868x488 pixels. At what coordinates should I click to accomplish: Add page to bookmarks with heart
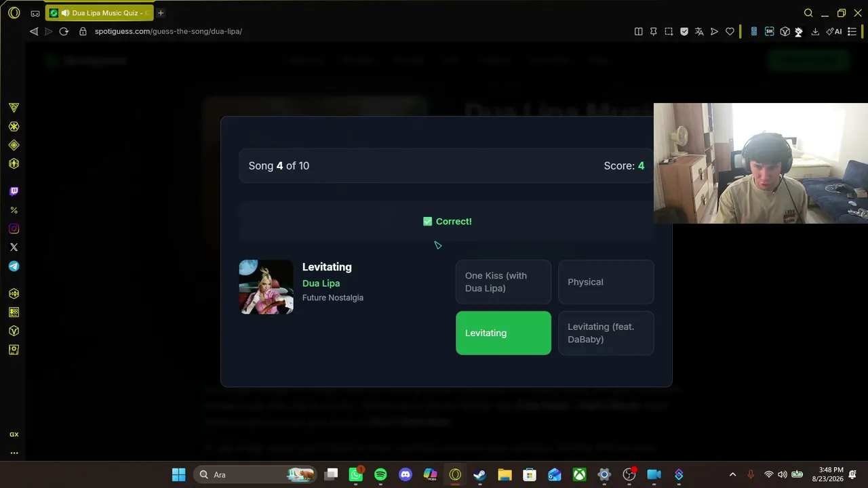[730, 31]
